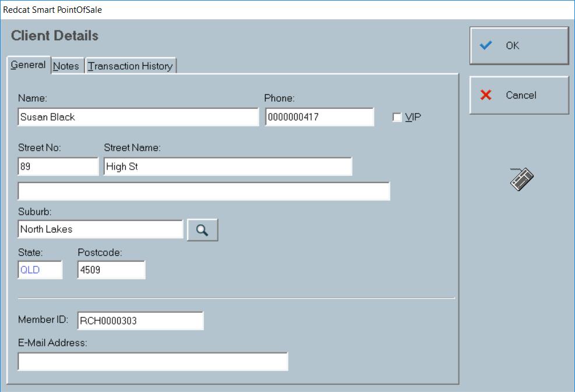This screenshot has width=575, height=392.
Task: Enable the VIP checkbox
Action: tap(397, 117)
